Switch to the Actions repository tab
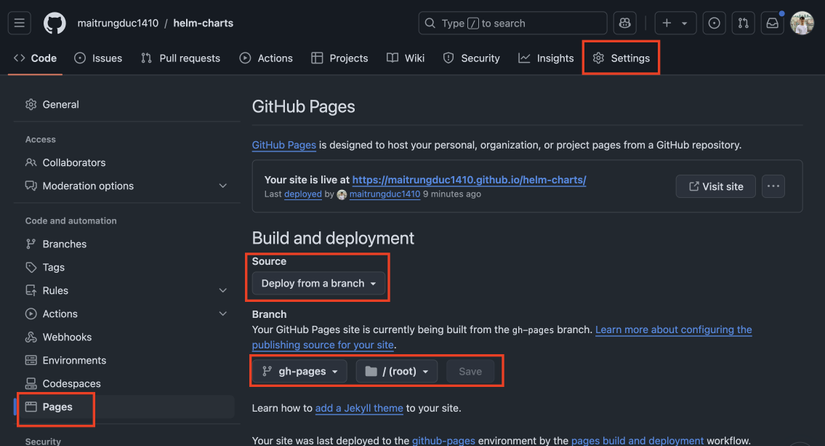 tap(266, 58)
